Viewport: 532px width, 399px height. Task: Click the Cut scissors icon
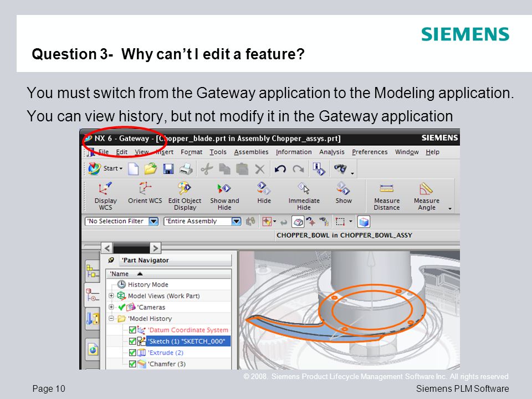point(207,168)
